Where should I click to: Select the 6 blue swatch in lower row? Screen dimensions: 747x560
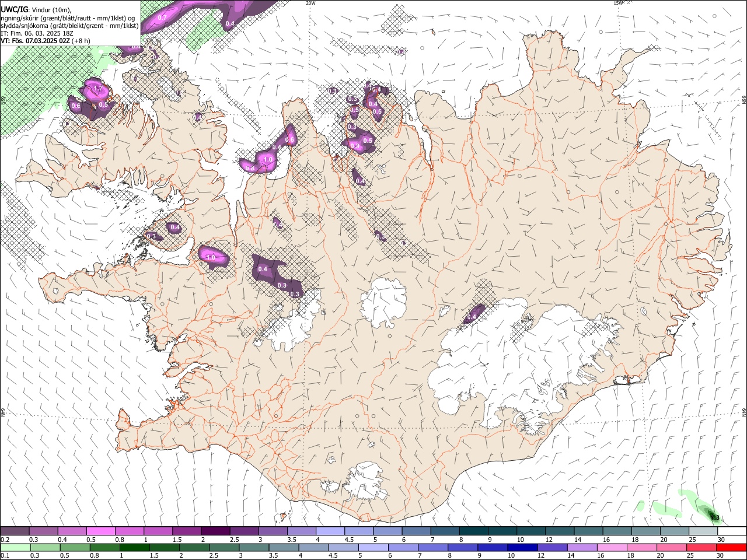click(x=403, y=547)
